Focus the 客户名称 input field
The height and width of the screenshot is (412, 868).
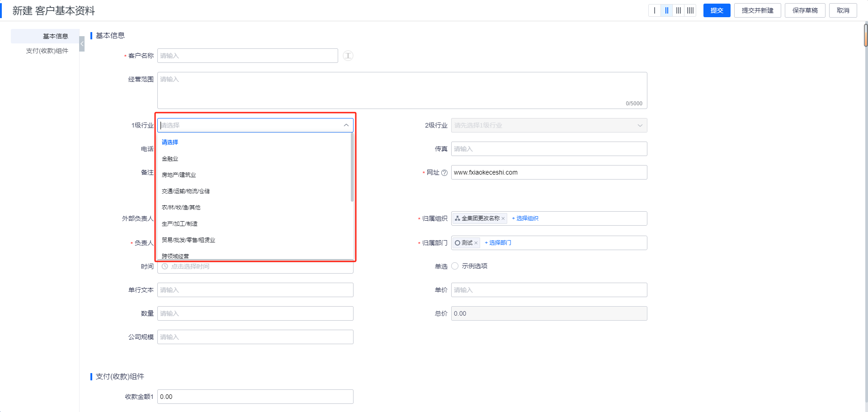coord(247,56)
